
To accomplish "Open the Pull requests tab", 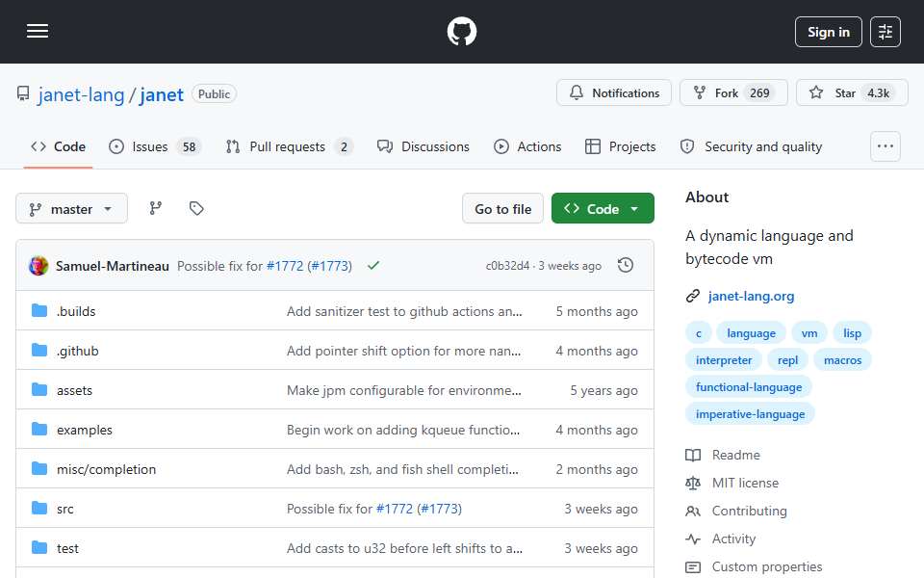I will point(290,146).
